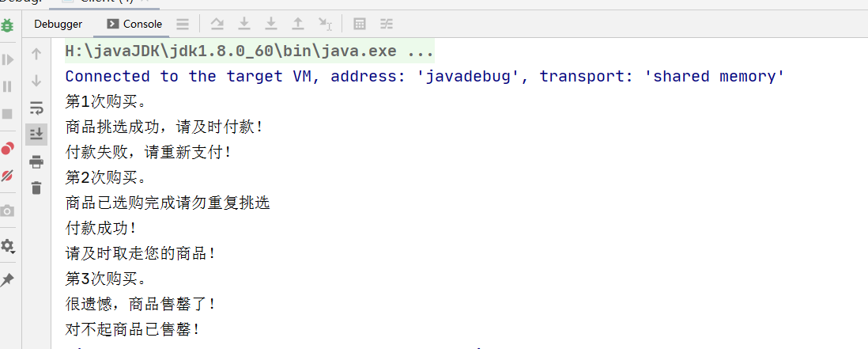Open the debugger settings gear menu
868x349 pixels.
click(7, 245)
